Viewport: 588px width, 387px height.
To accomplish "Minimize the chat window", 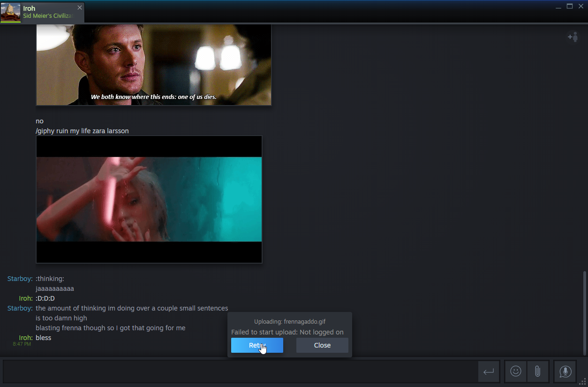I will [x=558, y=7].
